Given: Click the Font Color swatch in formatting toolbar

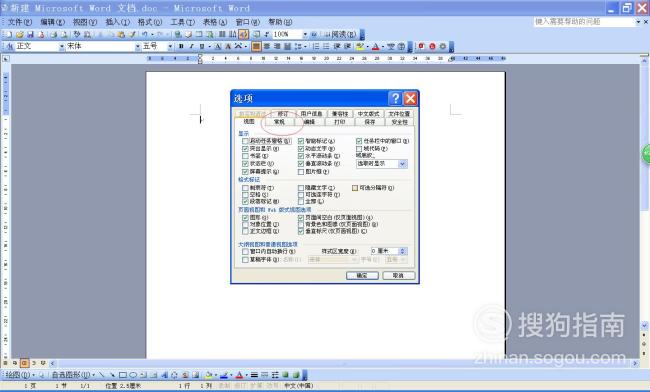Looking at the screenshot, I should click(375, 46).
